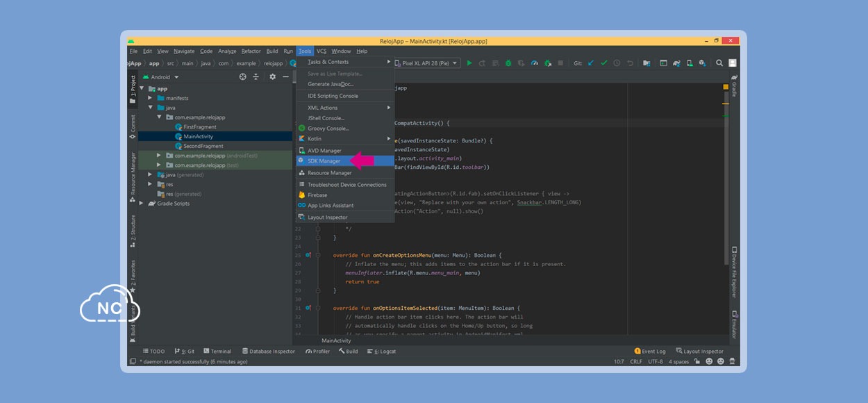Click the happy smiley feedback icon
Screen dimensions: 868x403
coord(709,361)
